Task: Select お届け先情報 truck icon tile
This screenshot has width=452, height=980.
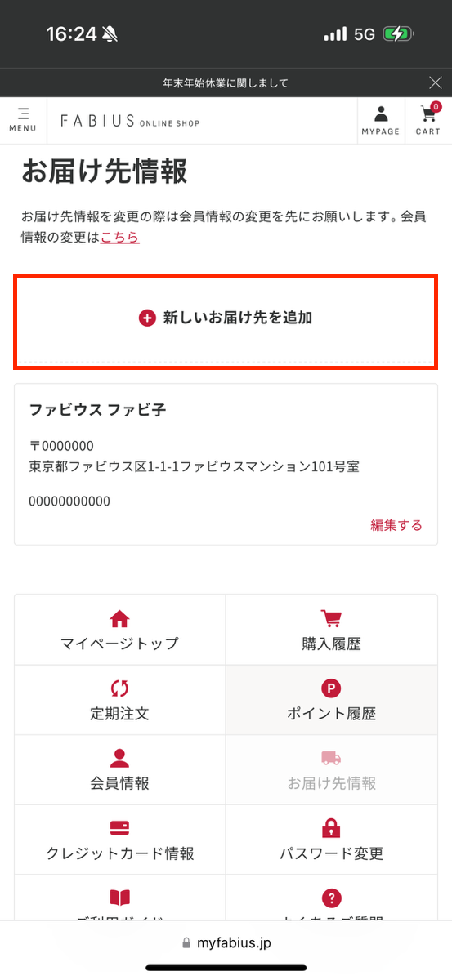Action: [x=331, y=770]
